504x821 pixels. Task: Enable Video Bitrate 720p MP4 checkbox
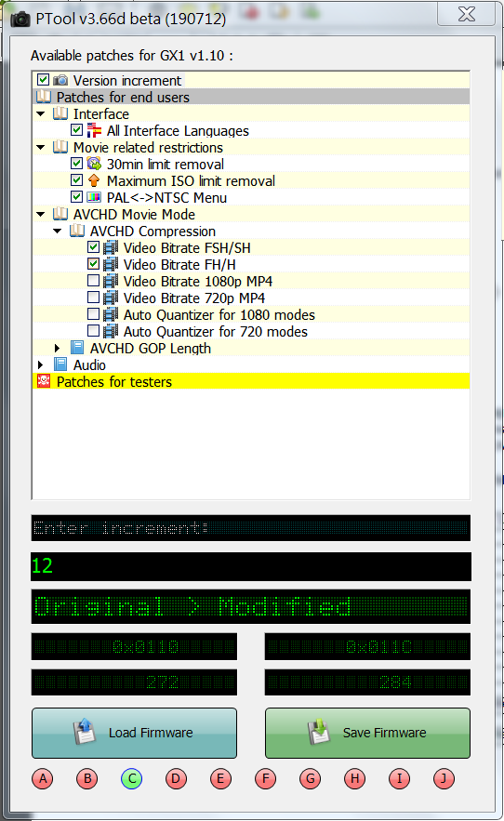click(93, 298)
